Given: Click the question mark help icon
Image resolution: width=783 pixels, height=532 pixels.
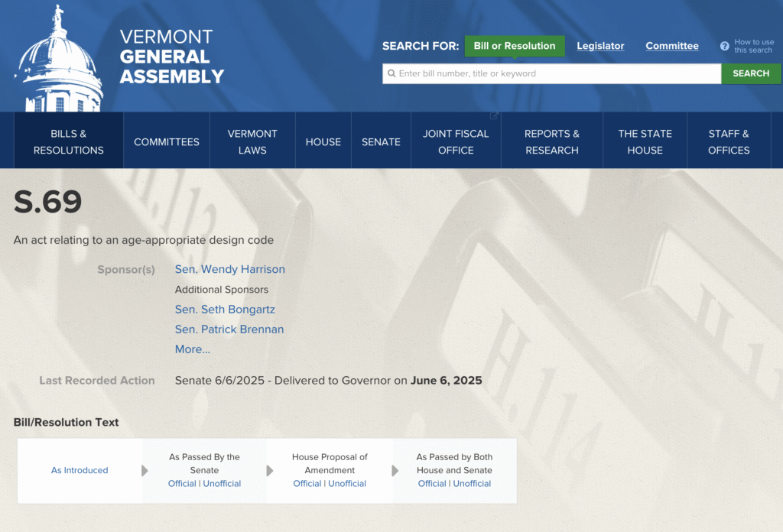Looking at the screenshot, I should point(725,46).
